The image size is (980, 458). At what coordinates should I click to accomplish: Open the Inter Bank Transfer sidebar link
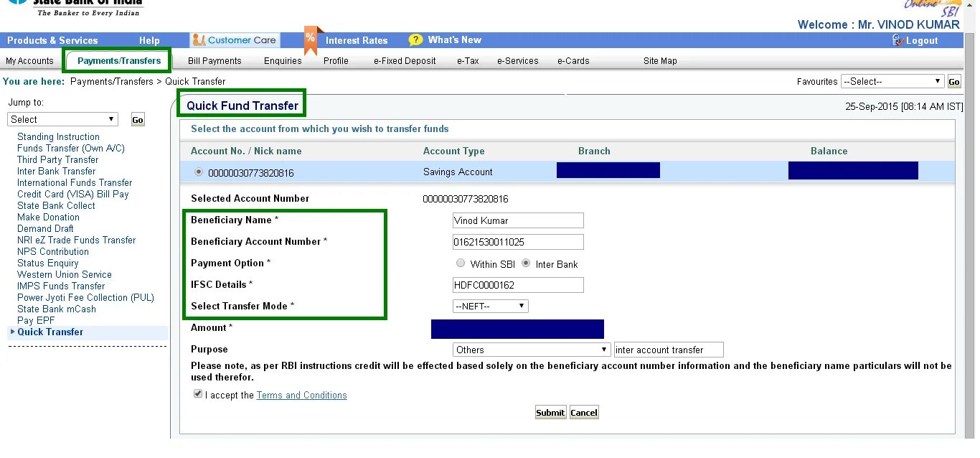pos(56,171)
